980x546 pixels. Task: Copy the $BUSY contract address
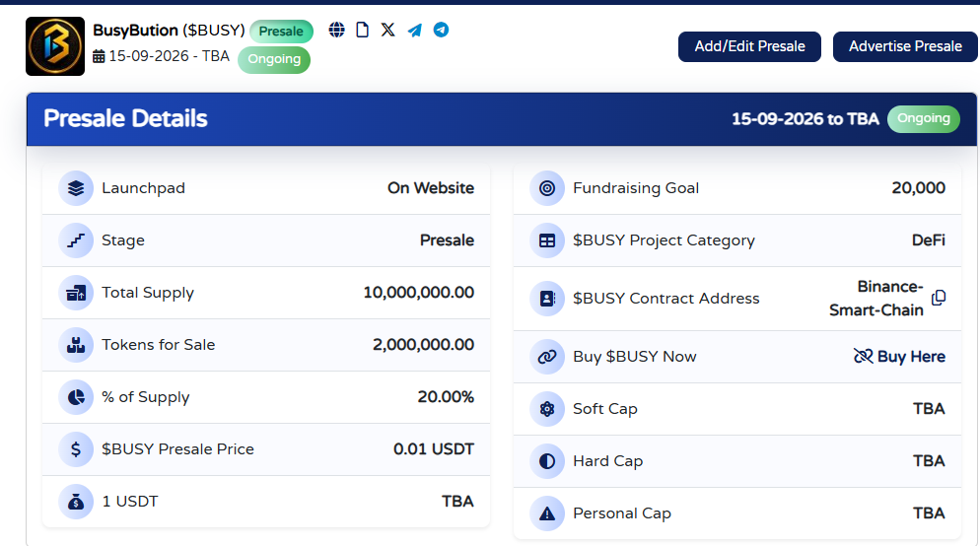(939, 298)
